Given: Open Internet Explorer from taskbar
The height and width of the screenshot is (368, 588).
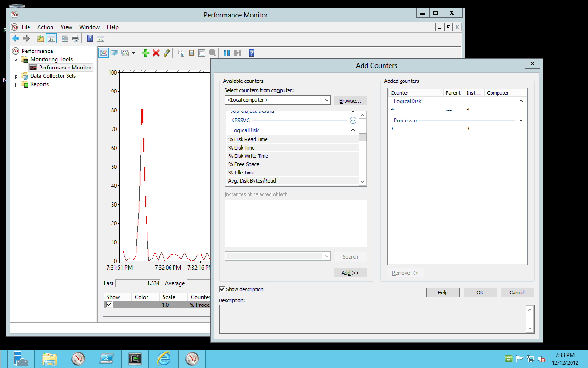Looking at the screenshot, I should (164, 359).
